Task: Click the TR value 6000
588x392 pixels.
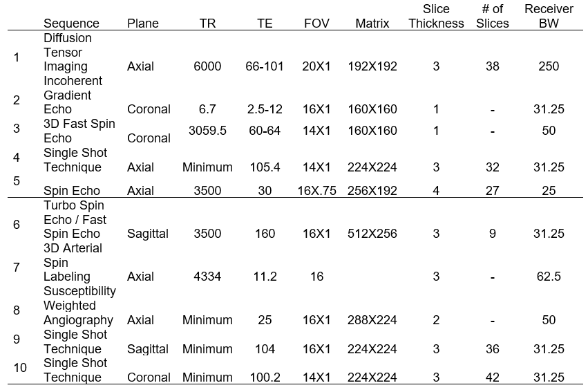Action: [x=207, y=66]
